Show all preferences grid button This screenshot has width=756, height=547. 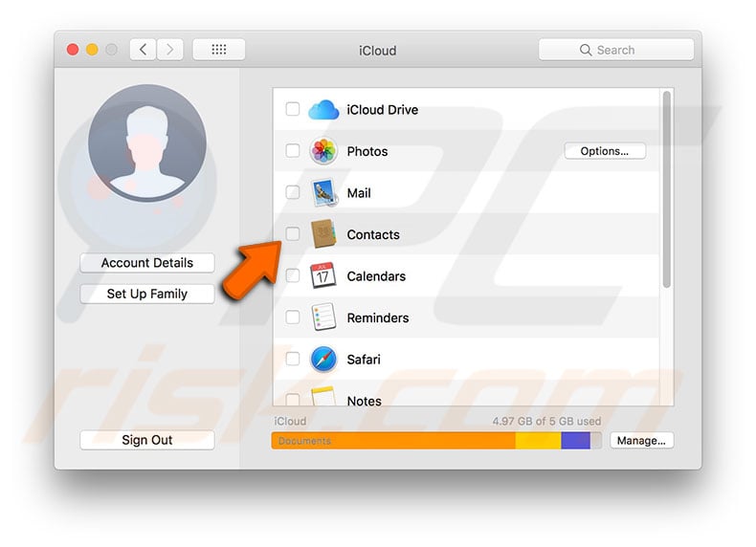219,50
